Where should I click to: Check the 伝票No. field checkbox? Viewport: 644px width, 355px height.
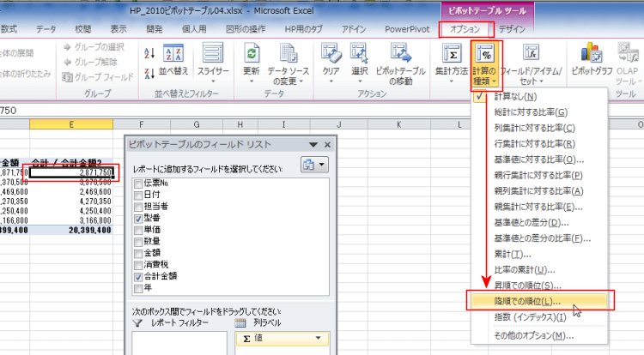point(138,184)
